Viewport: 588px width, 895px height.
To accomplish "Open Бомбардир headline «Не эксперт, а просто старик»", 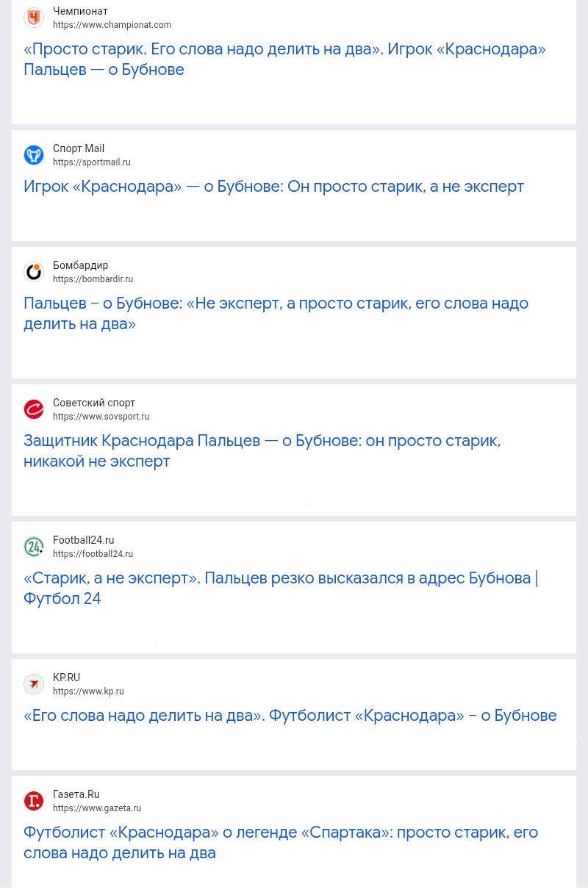I will (276, 314).
